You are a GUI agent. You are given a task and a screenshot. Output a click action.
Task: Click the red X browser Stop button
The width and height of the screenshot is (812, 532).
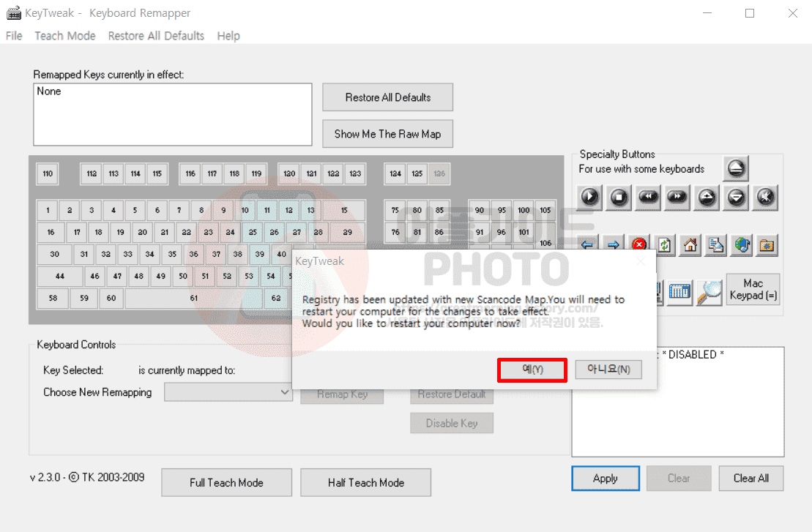tap(639, 244)
